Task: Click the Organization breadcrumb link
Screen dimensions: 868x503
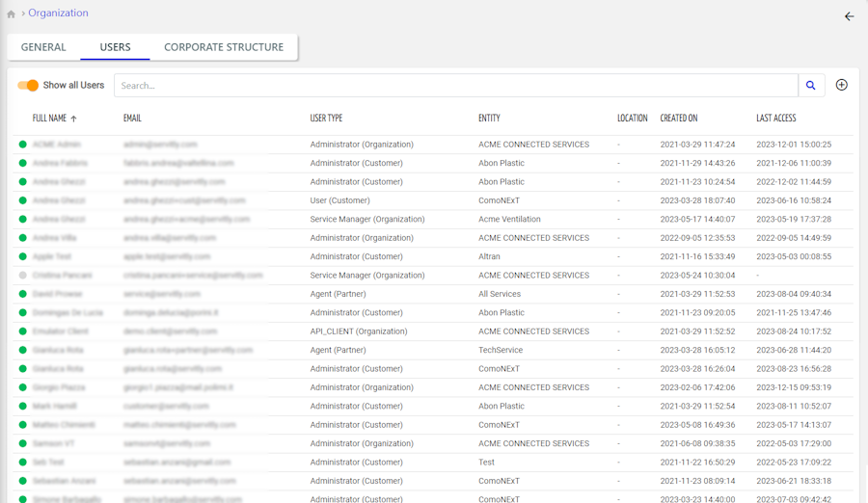Action: click(x=58, y=13)
